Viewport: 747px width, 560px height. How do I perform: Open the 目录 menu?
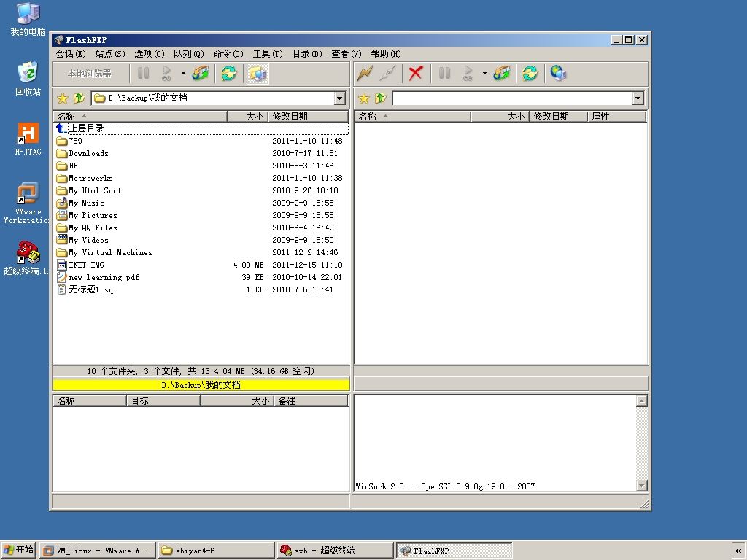307,54
